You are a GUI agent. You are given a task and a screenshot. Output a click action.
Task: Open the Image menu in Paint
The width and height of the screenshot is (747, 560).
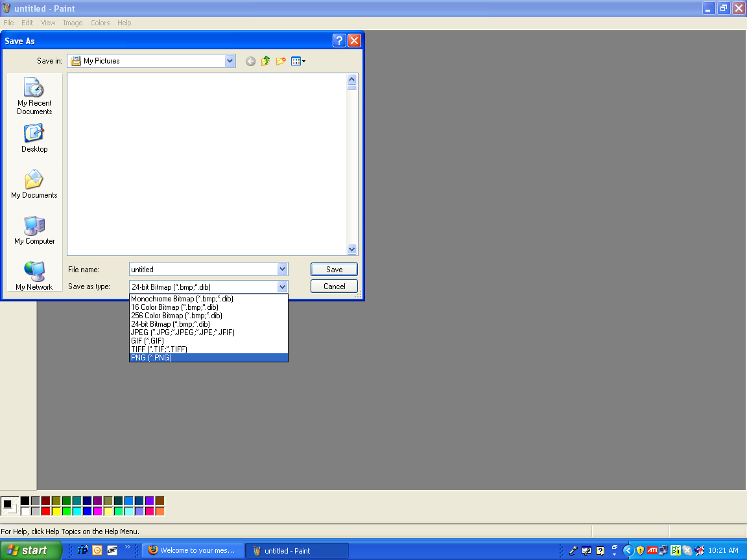click(73, 23)
